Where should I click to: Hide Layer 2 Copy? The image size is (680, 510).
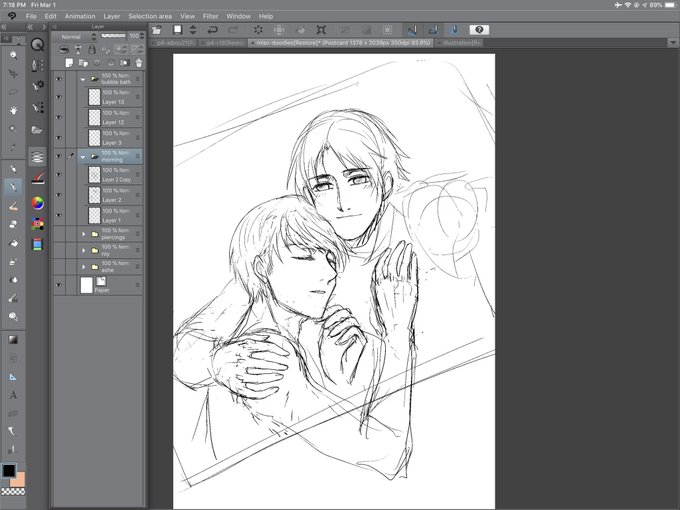pos(59,175)
